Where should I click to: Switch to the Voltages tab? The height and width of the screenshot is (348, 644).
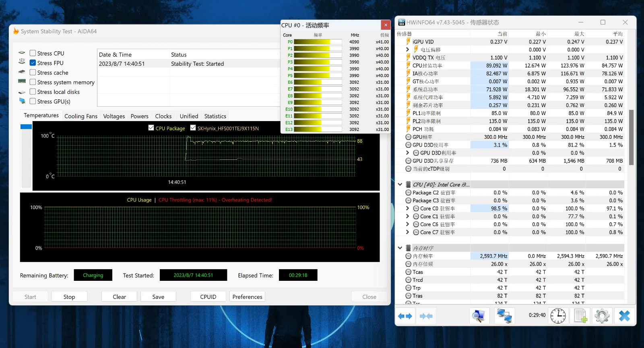click(114, 116)
